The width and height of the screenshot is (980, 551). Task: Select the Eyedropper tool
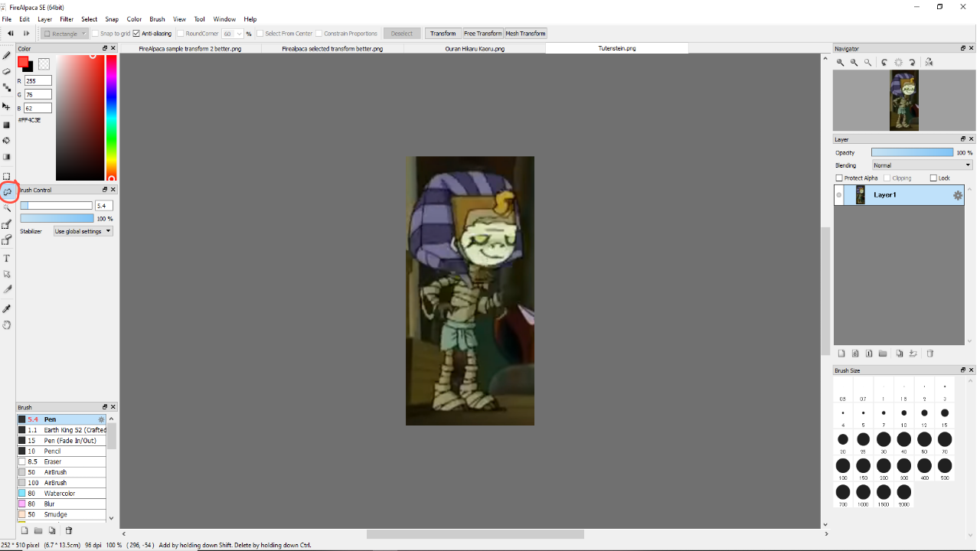coord(7,308)
